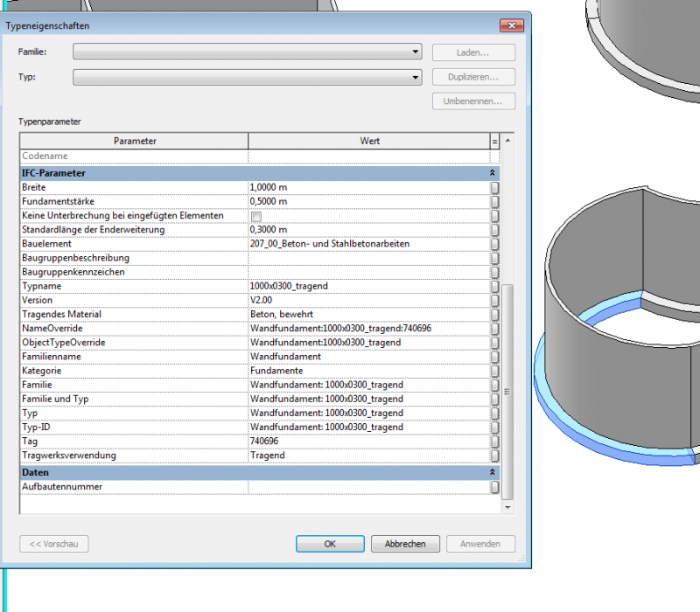
Task: Click the small button in the Typname row
Action: 494,286
